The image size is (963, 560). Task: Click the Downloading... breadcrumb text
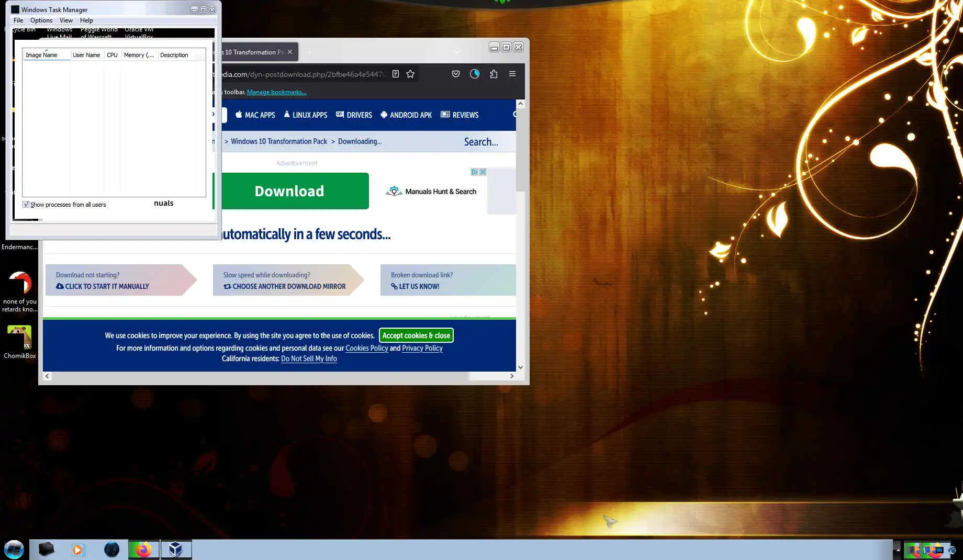360,141
